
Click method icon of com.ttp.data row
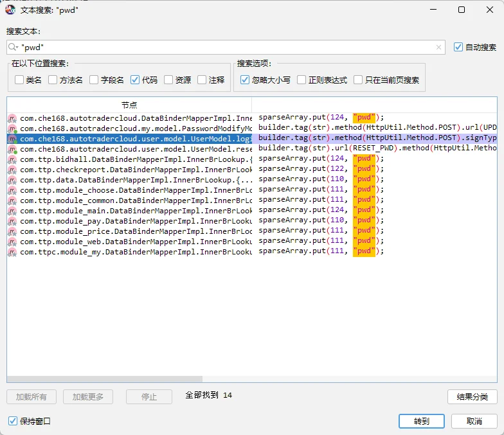[x=12, y=180]
